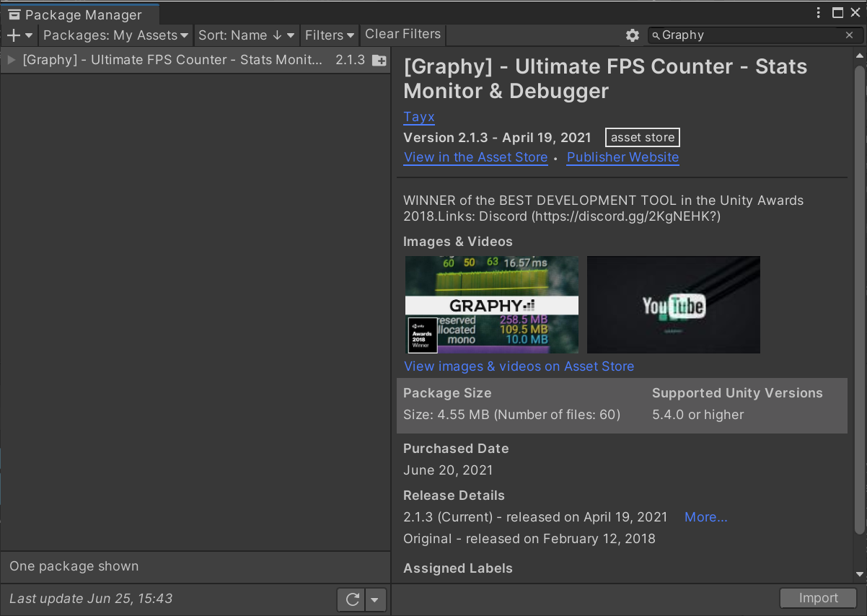Click the scroll down arrow of the details panel

coord(859,575)
